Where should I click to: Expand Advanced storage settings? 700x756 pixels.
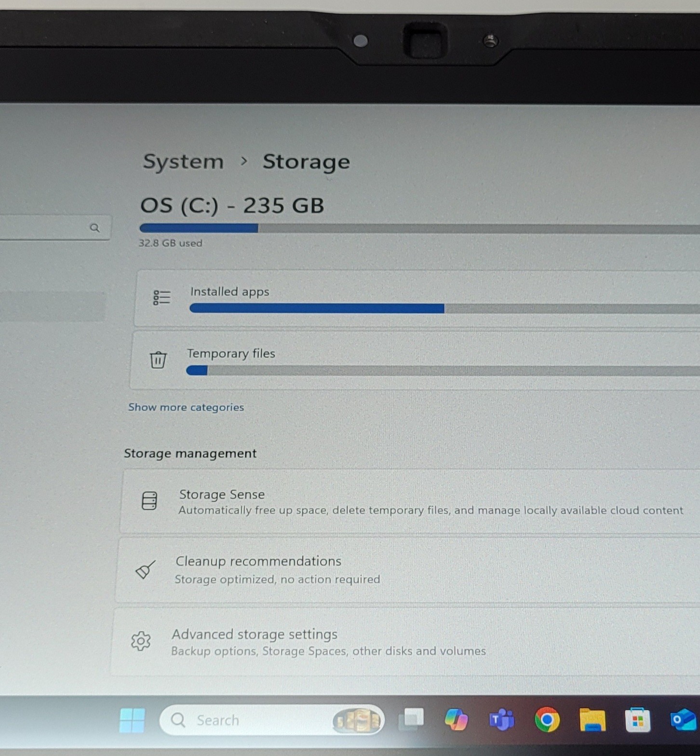(x=405, y=642)
